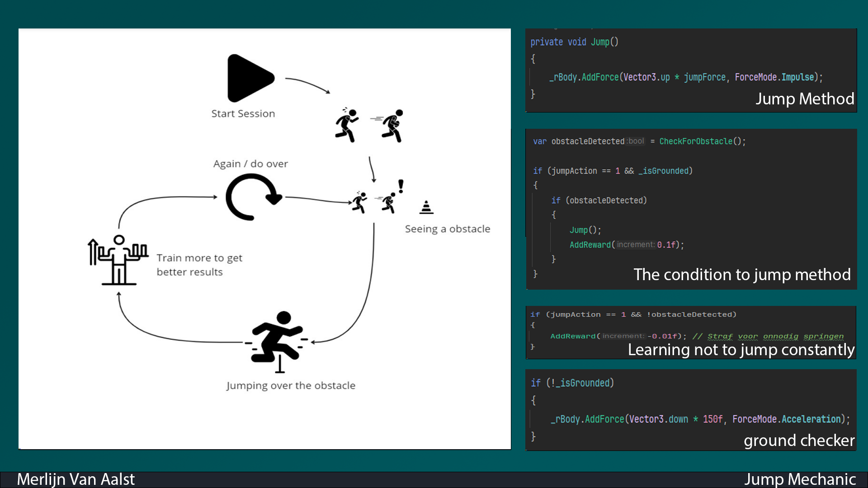Click the small running figures beside the cone
Screen dimensions: 868x488
pos(373,202)
